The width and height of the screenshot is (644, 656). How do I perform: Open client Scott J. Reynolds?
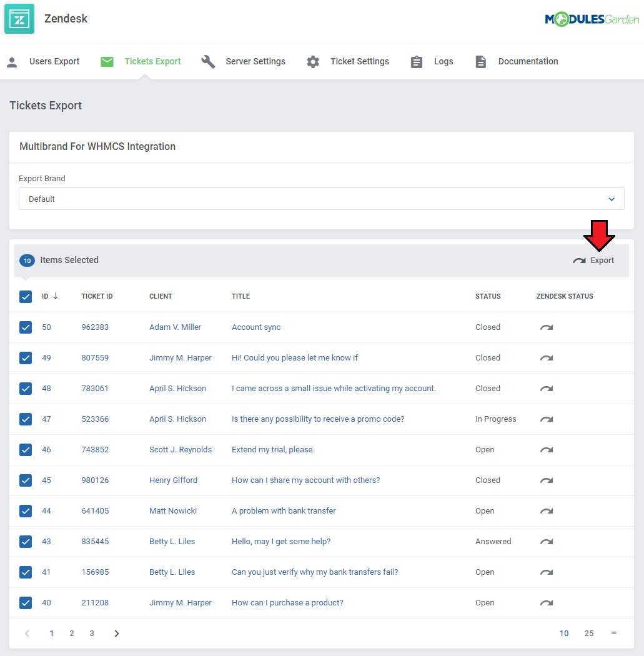point(181,450)
